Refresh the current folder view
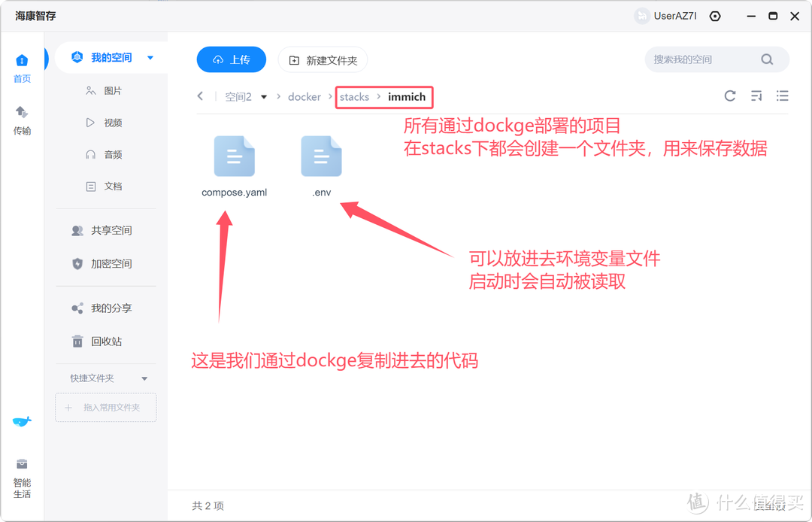Image resolution: width=812 pixels, height=522 pixels. [x=729, y=96]
